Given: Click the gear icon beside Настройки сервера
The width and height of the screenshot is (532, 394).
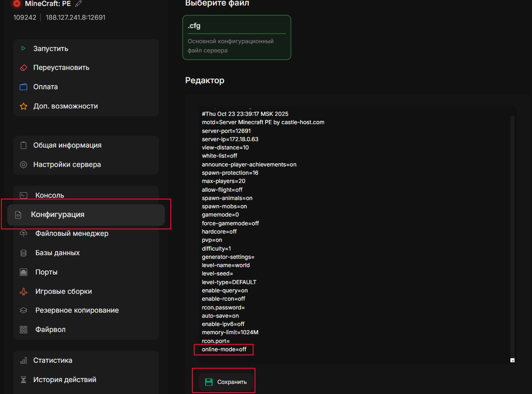Looking at the screenshot, I should coord(23,165).
